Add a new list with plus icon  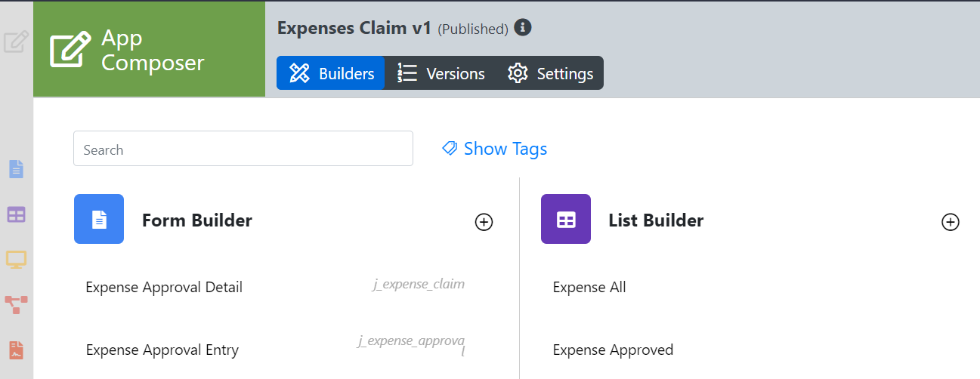click(x=951, y=222)
